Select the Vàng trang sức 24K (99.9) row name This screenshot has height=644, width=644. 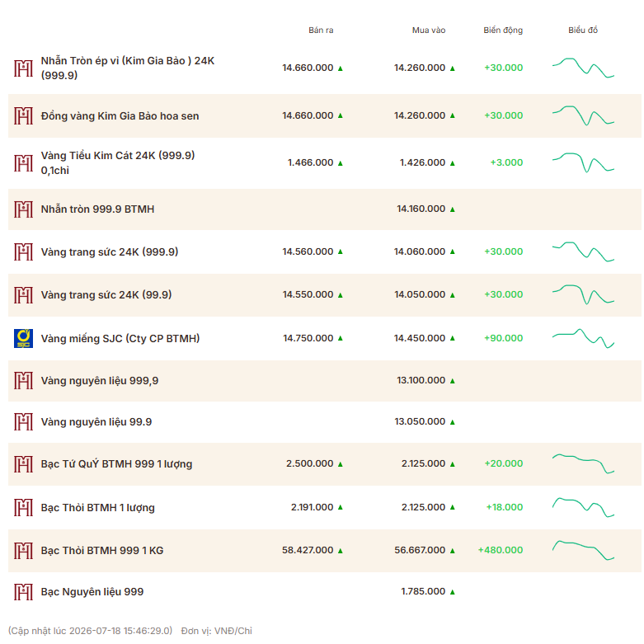[x=106, y=295]
